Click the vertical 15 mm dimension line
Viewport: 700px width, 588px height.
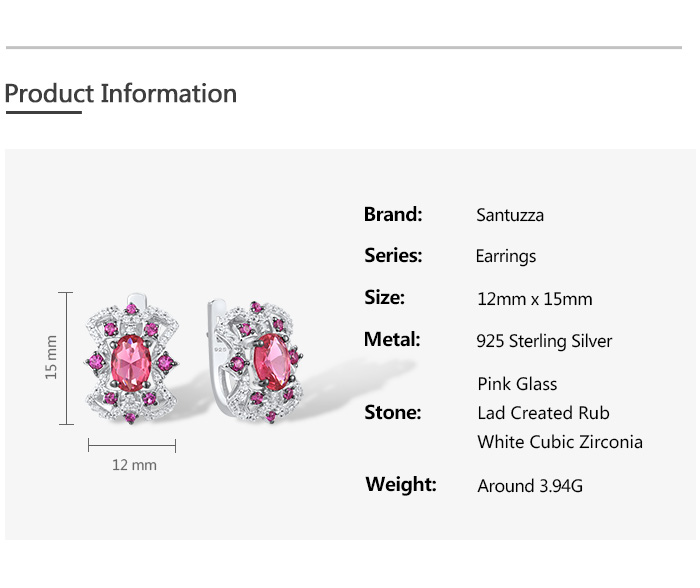coord(66,359)
